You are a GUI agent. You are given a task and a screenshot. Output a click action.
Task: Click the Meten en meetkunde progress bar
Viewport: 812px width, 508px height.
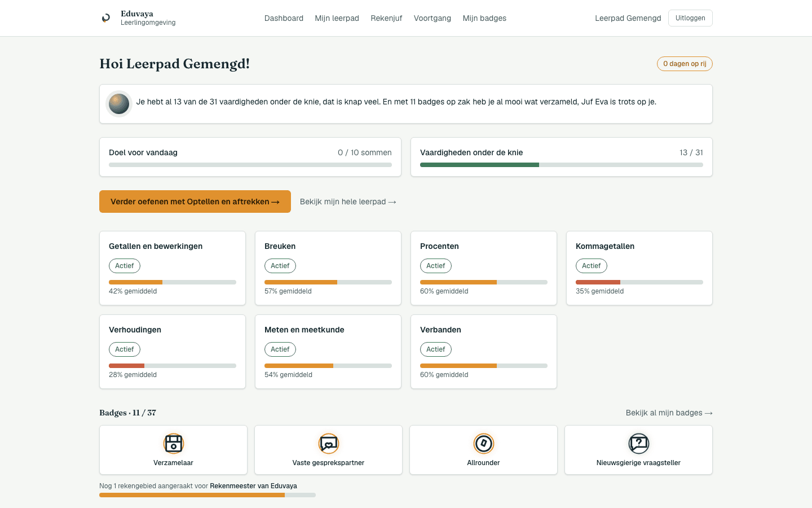(x=328, y=366)
